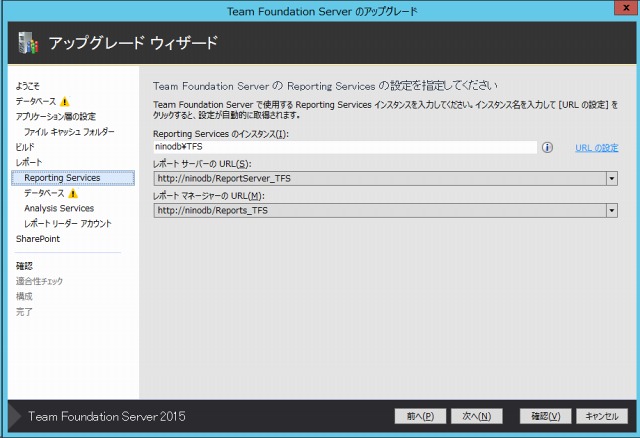Image resolution: width=640 pixels, height=438 pixels.
Task: Click warning icon next to レポート データベース
Action: click(x=73, y=193)
